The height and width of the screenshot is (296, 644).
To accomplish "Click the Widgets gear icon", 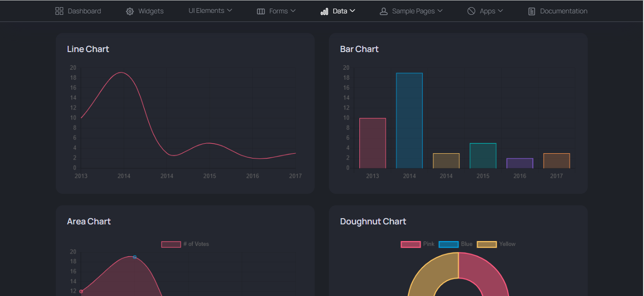I will coord(130,11).
